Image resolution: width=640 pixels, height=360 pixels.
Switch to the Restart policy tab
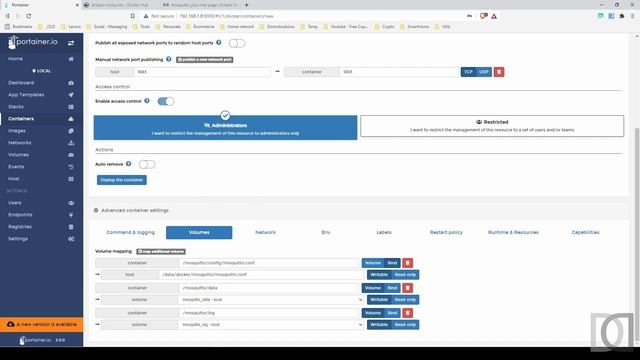(446, 233)
